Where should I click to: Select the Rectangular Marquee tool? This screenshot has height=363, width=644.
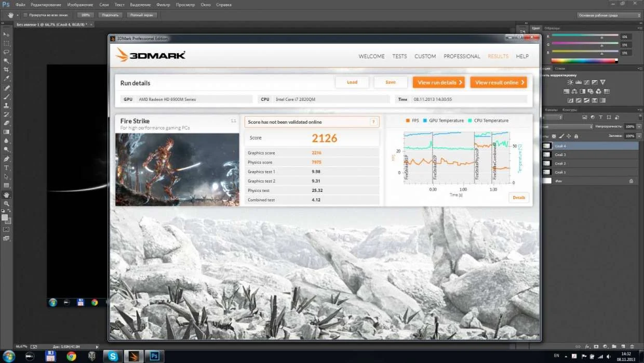click(x=7, y=43)
